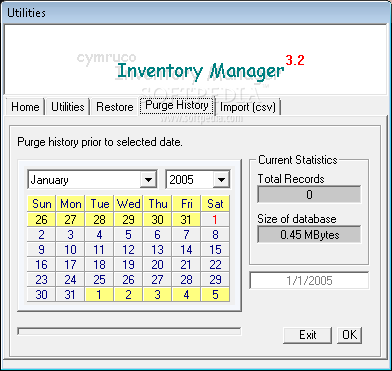Pick the non-highlighted day 29 of January

pyautogui.click(x=215, y=280)
